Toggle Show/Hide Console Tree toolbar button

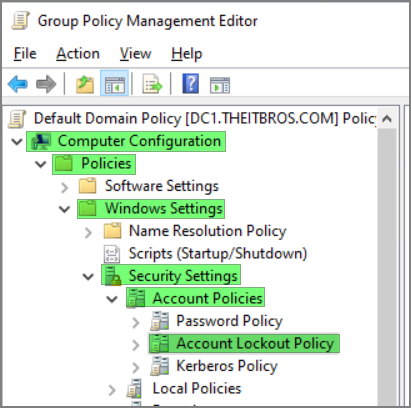click(x=114, y=84)
